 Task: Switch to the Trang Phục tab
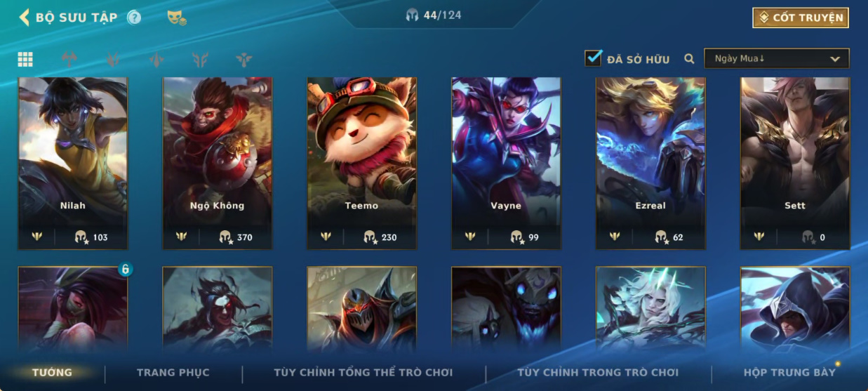click(x=173, y=373)
